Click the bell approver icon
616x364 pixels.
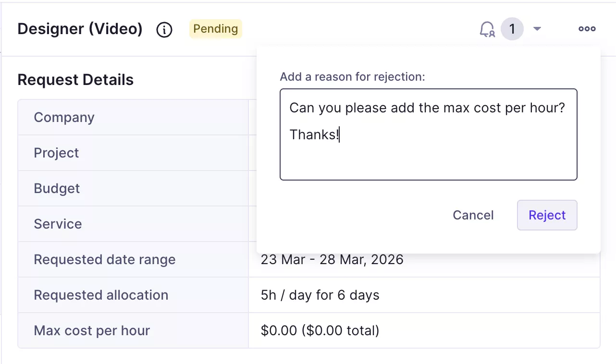487,29
